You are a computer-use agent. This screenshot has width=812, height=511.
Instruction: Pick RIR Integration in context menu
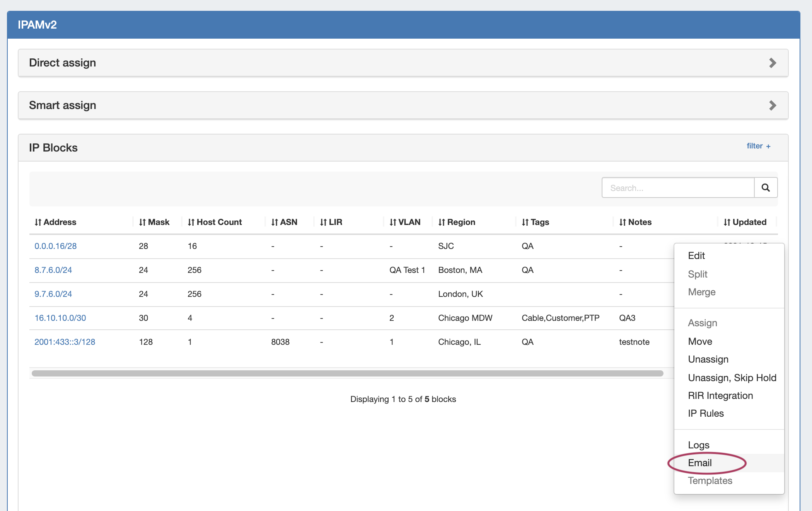[720, 395]
